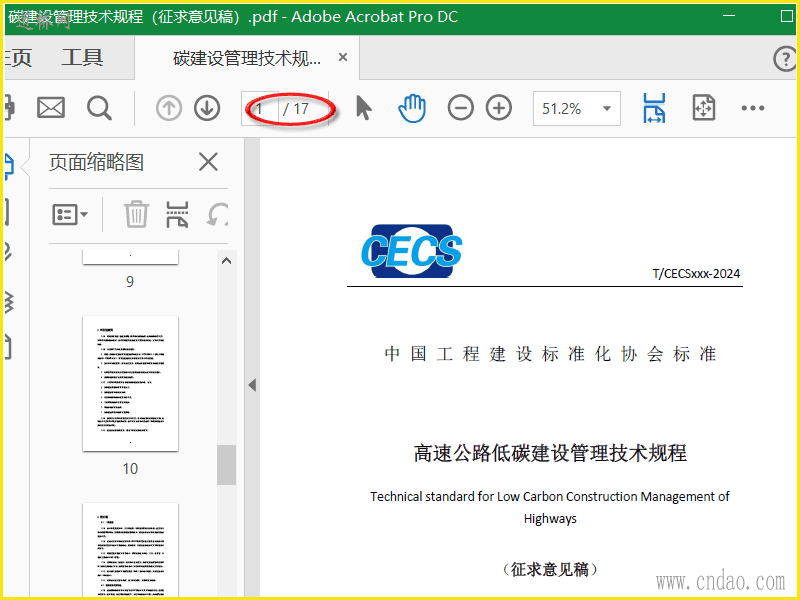Screen dimensions: 800x600
Task: Close the page thumbnails panel
Action: point(208,162)
